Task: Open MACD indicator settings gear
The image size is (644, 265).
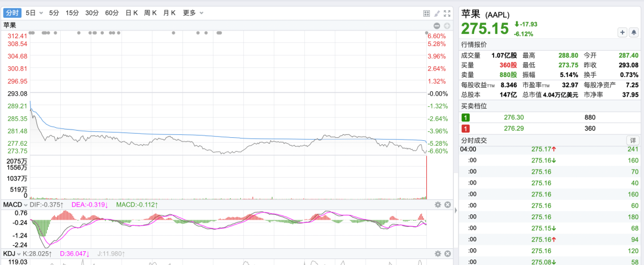Action: click(x=438, y=205)
